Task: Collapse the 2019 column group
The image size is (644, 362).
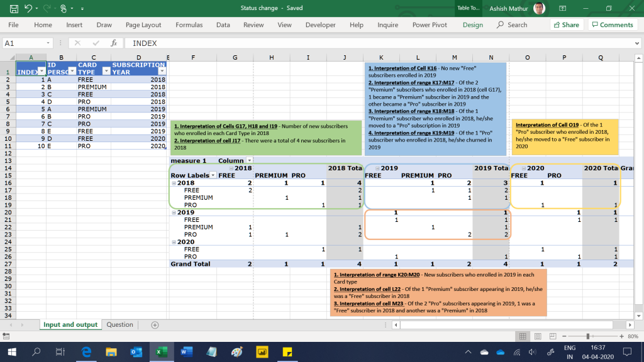Action: pos(377,168)
